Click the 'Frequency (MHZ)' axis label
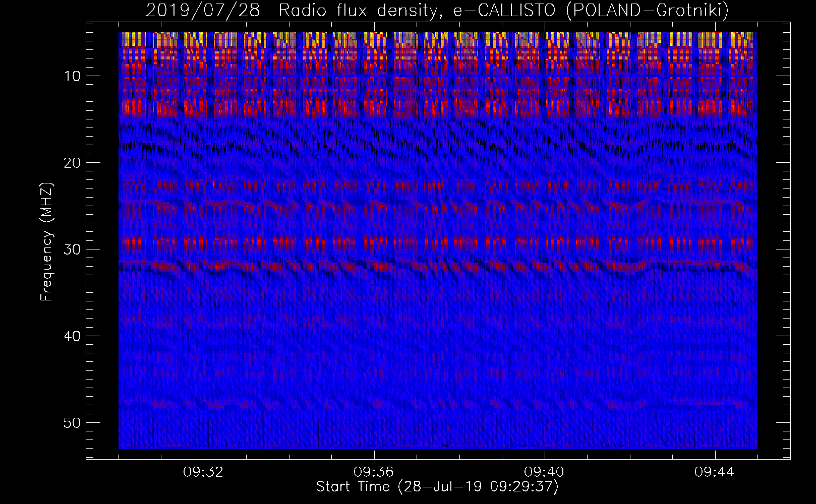The height and width of the screenshot is (504, 816). point(47,241)
